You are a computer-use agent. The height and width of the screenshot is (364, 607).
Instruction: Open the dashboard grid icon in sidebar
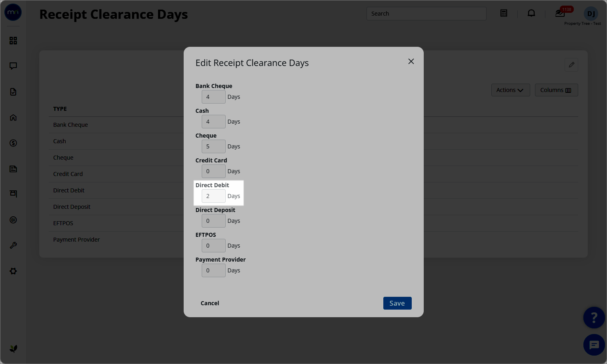(x=13, y=41)
